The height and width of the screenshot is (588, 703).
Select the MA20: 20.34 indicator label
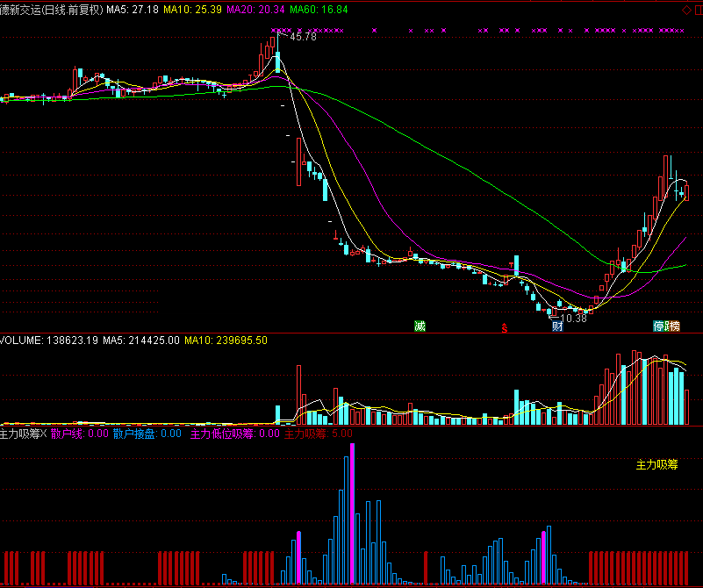[255, 10]
